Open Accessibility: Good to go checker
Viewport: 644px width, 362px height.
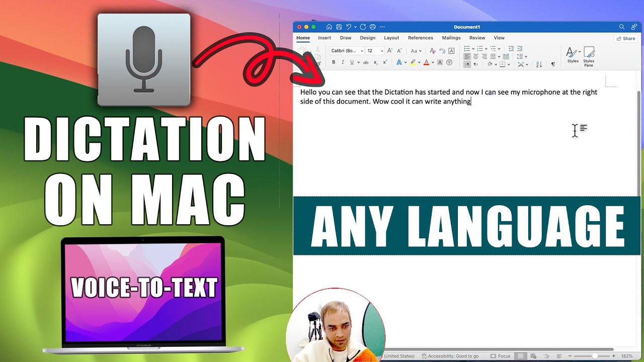[x=450, y=356]
